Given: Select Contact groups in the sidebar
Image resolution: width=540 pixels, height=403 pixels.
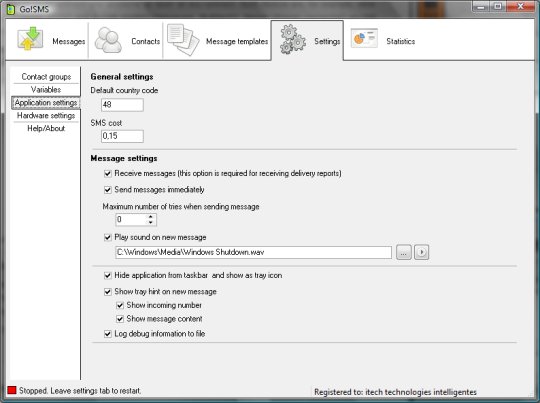Looking at the screenshot, I should [x=46, y=76].
